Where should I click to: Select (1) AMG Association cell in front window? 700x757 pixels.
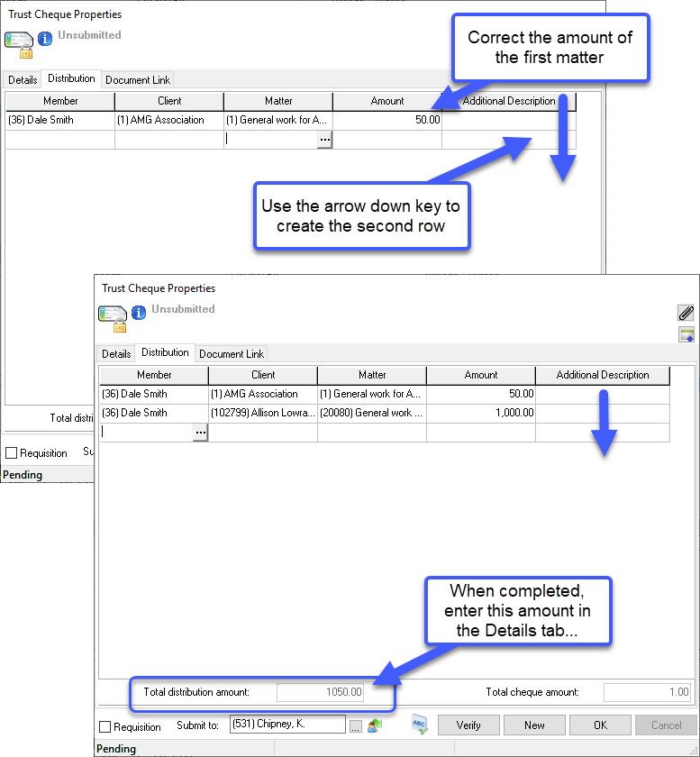pos(263,394)
